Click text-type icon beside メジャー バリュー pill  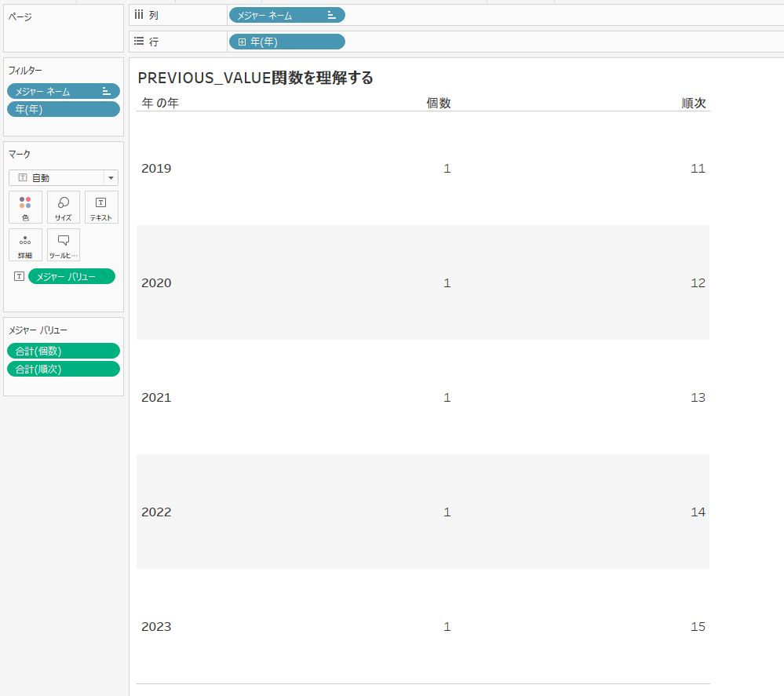20,276
